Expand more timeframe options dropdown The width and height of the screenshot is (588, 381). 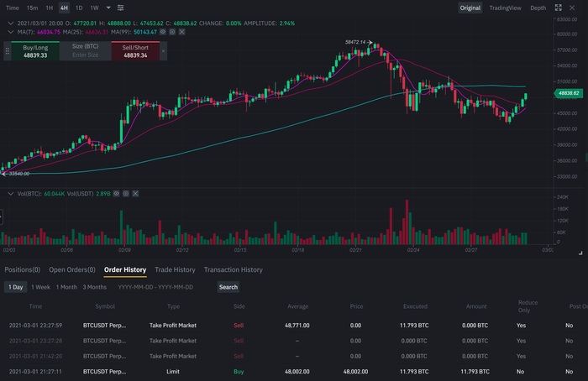[108, 8]
